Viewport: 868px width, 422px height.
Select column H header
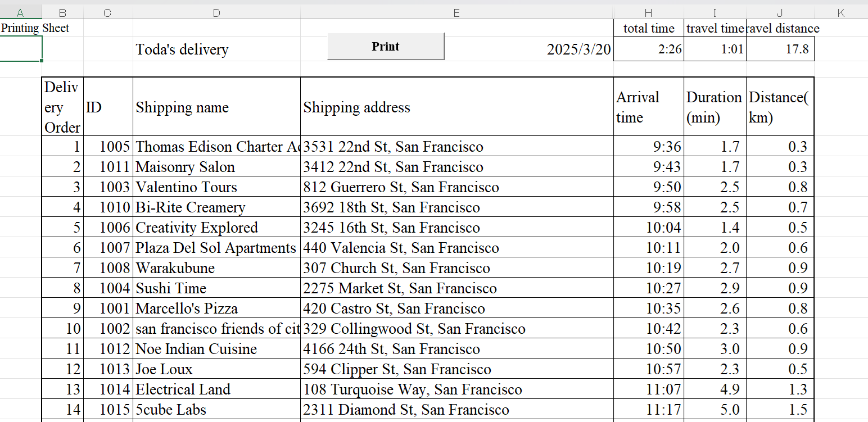coord(649,13)
